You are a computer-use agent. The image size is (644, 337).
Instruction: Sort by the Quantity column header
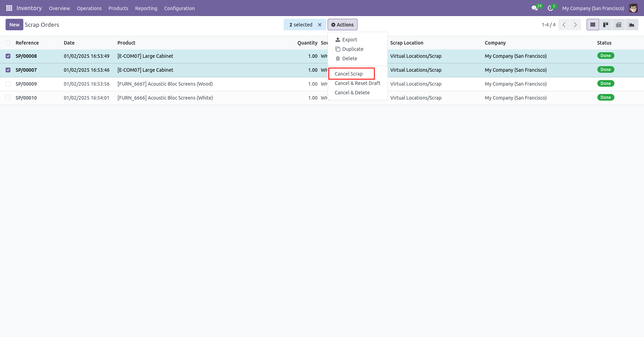click(307, 43)
